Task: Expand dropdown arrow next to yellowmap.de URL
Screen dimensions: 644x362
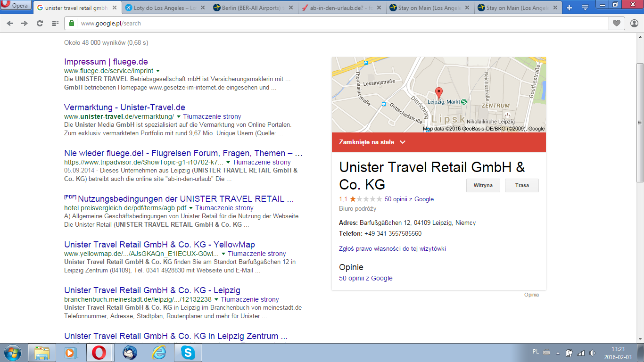Action: click(223, 254)
